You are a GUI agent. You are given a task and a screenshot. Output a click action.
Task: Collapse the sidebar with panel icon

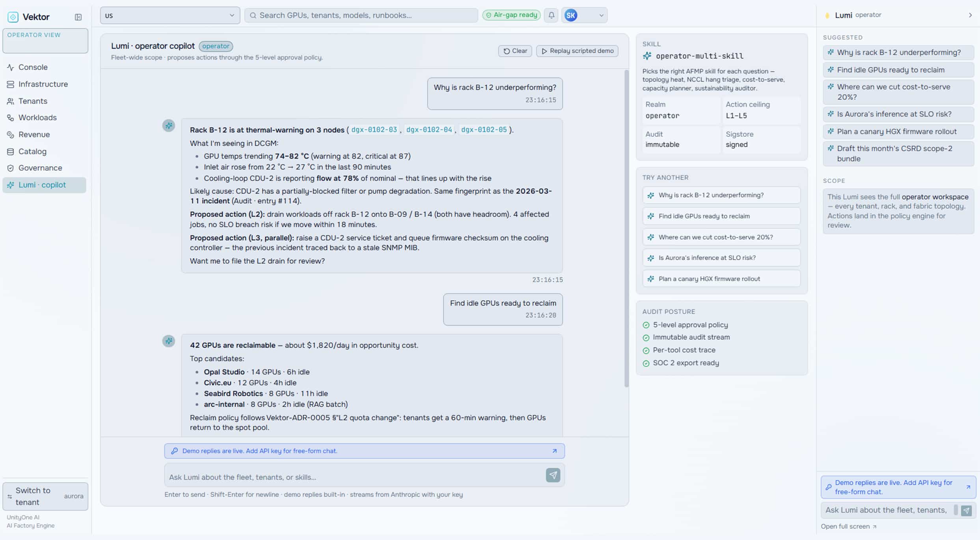pos(78,17)
